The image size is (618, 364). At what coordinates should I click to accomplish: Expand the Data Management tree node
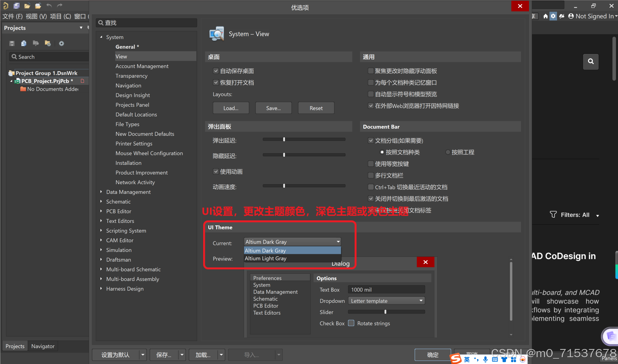pos(101,192)
